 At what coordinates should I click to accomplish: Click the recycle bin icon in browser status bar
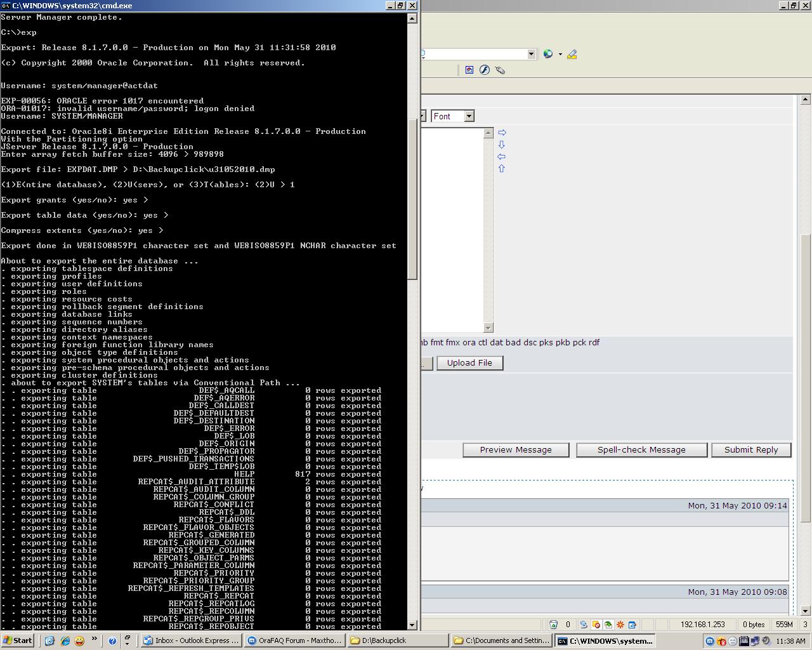tap(553, 625)
